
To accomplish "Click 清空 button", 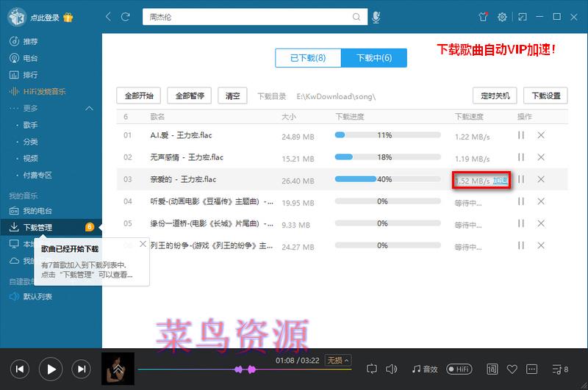I will coord(232,96).
